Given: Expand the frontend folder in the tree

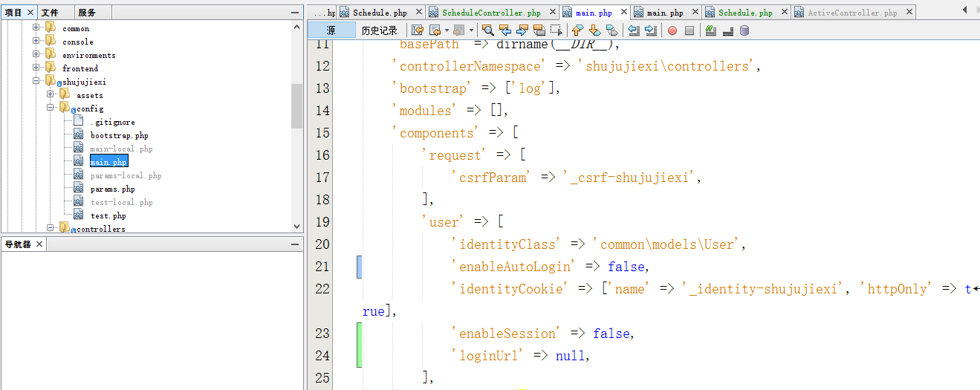Looking at the screenshot, I should pos(36,68).
